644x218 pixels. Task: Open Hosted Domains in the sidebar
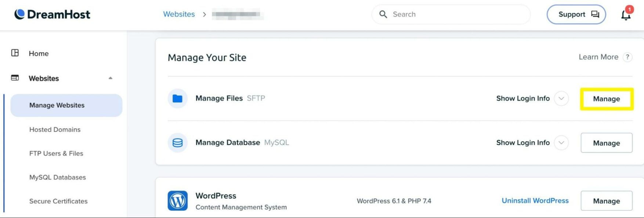[x=55, y=130]
